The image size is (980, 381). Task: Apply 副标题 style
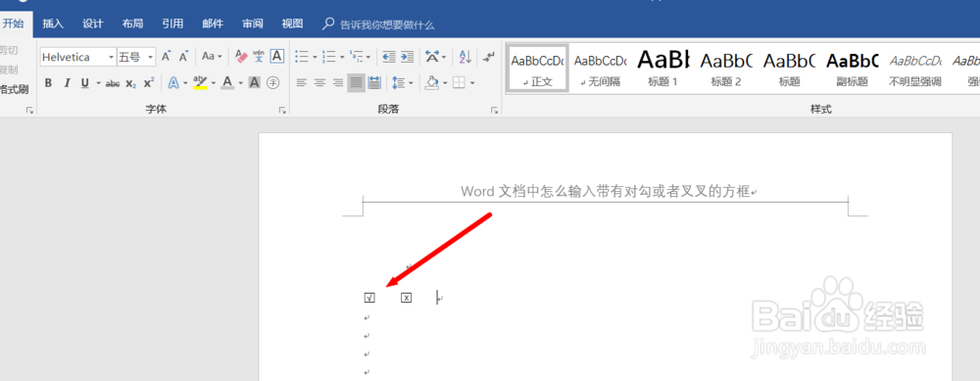pos(853,69)
